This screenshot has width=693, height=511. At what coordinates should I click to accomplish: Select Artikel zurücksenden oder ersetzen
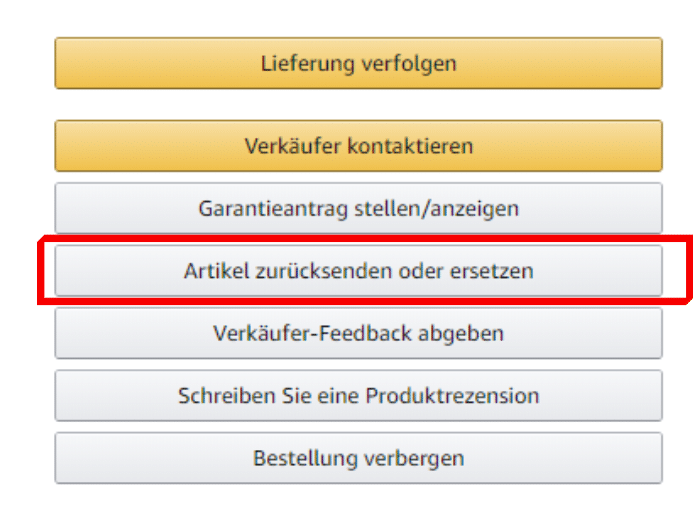[x=358, y=271]
